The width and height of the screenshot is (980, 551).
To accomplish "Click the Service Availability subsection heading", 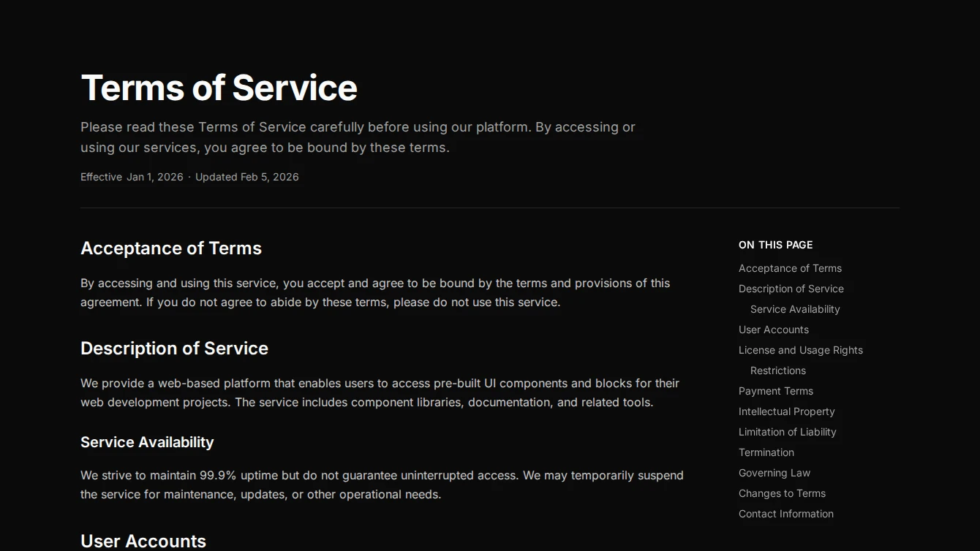I will tap(147, 442).
